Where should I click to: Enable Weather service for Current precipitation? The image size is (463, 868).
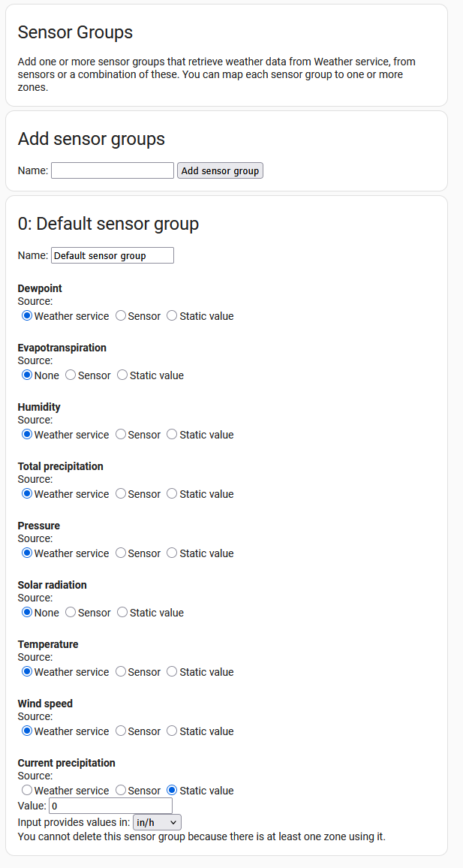pyautogui.click(x=27, y=791)
